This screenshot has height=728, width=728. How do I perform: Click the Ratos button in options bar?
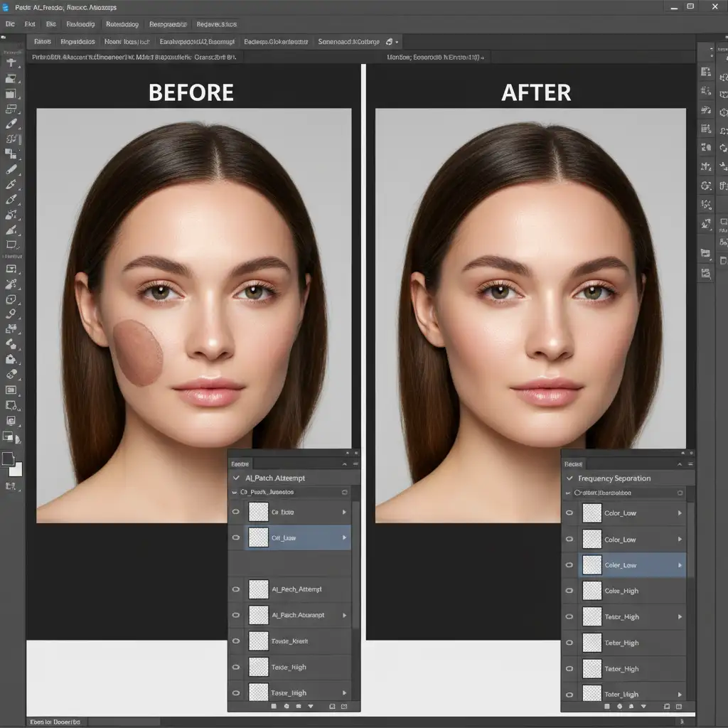43,42
